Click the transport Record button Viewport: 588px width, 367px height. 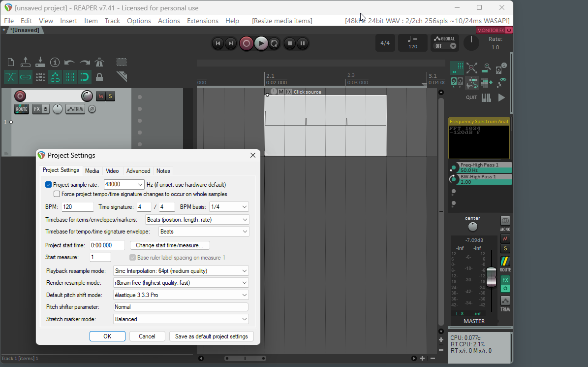coord(247,43)
